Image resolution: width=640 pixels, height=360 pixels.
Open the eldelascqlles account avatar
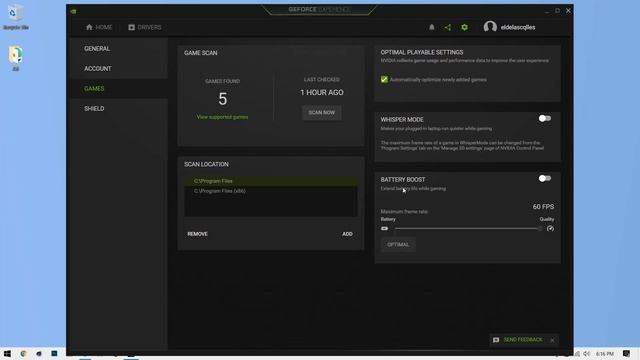490,27
